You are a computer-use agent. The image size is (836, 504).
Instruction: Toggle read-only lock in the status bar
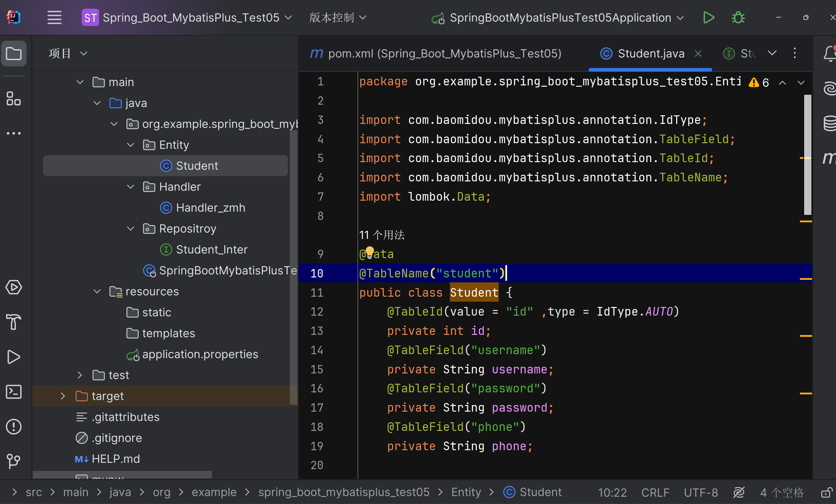(x=826, y=492)
